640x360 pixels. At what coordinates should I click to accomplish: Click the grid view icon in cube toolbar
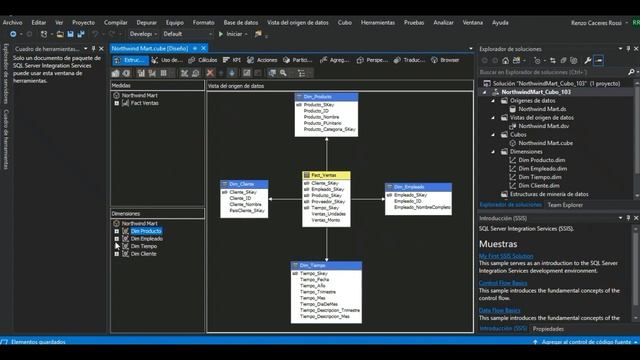[163, 73]
